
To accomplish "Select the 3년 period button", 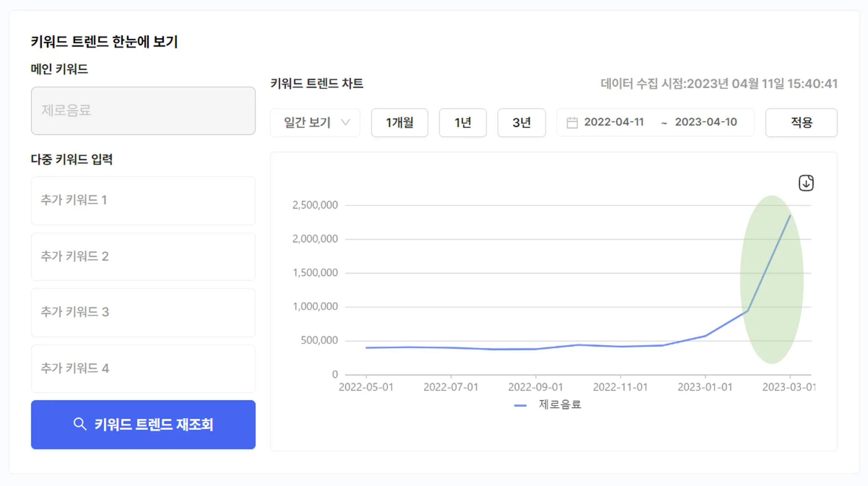I will pyautogui.click(x=521, y=123).
